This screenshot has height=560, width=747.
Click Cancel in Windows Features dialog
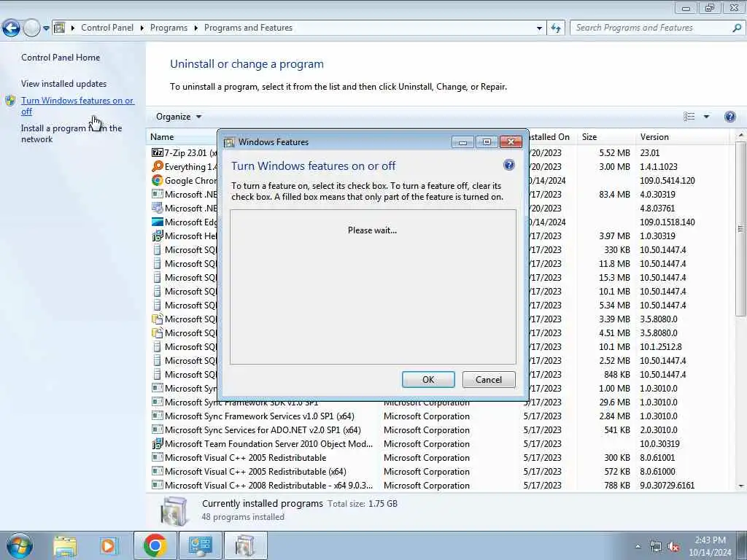(489, 379)
